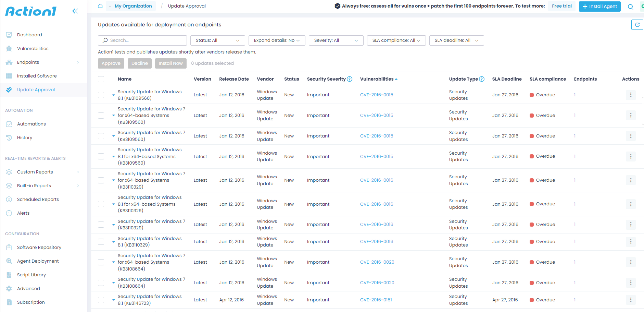Check Windows 7 KB3110329 row checkbox

tap(101, 225)
